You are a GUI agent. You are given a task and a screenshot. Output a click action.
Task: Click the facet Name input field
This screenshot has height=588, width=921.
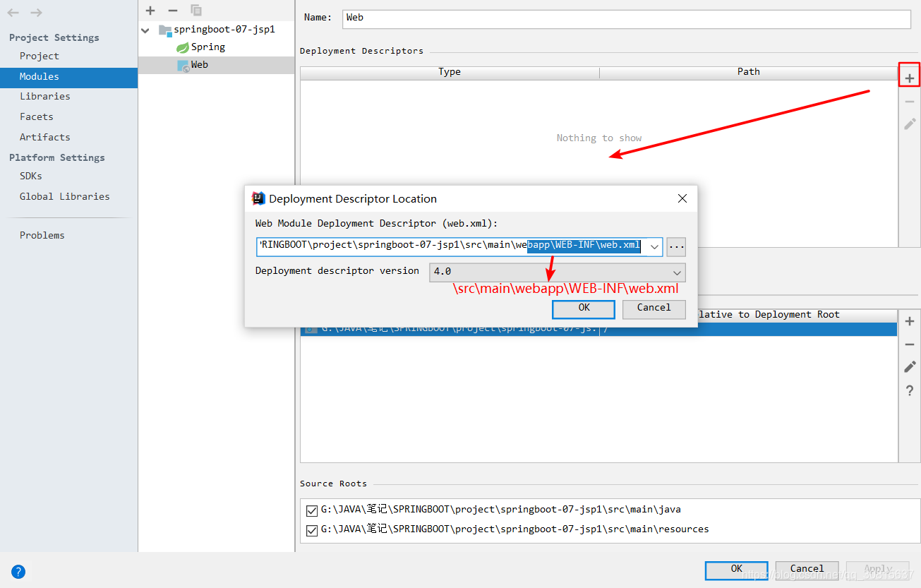click(x=627, y=18)
